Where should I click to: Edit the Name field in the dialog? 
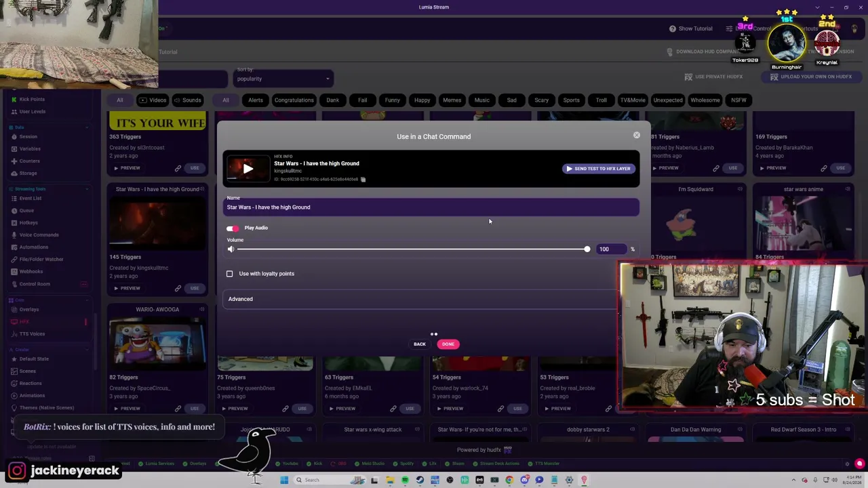pyautogui.click(x=431, y=207)
